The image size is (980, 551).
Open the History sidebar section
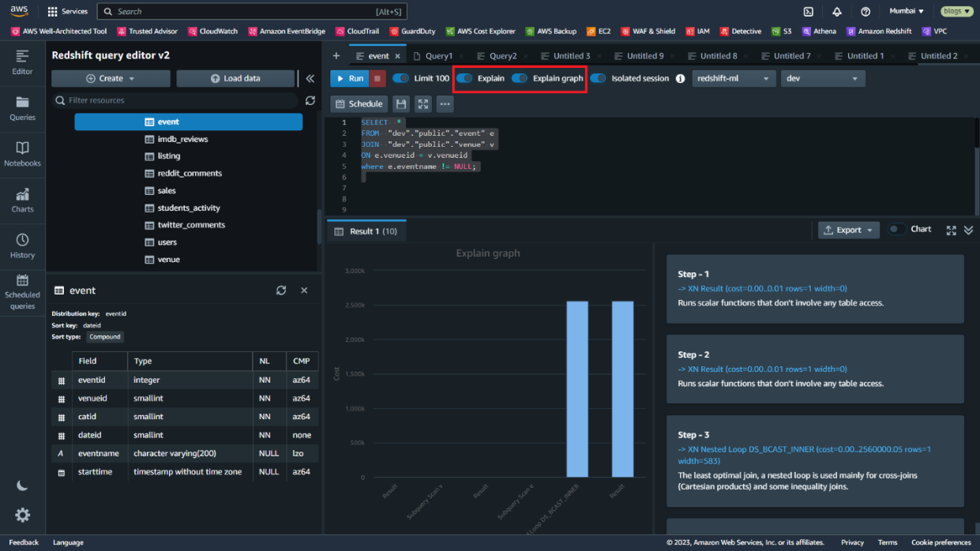point(22,246)
